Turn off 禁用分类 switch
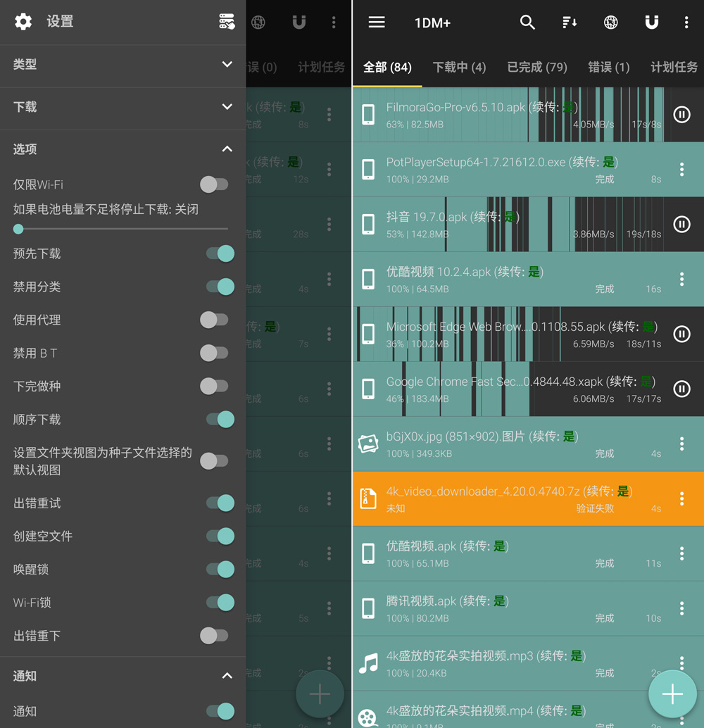The height and width of the screenshot is (728, 704). pos(220,287)
